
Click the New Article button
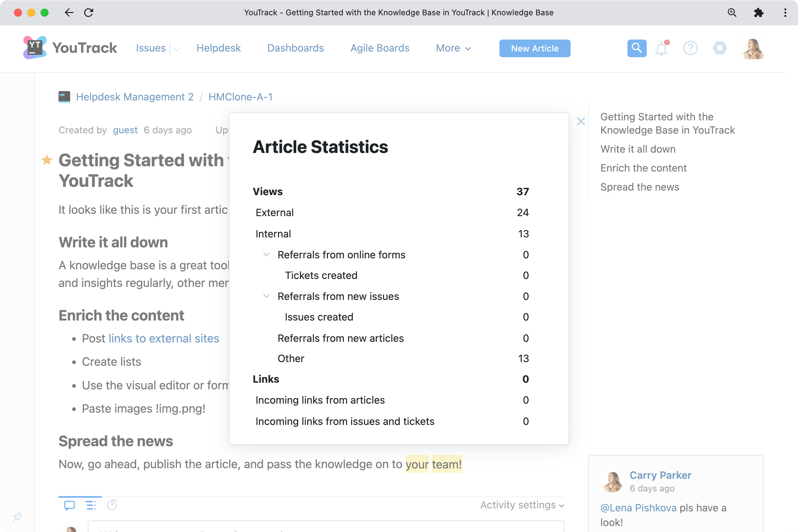(534, 48)
